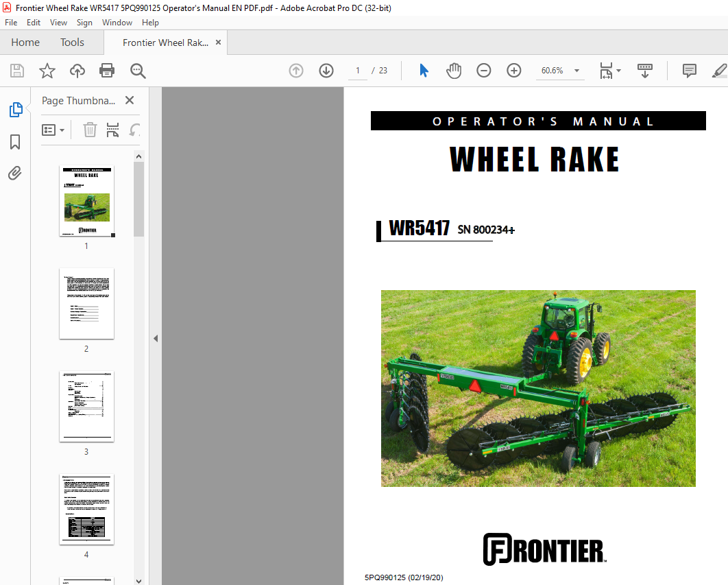
Task: Rotate pages with rotate icon
Action: (134, 130)
